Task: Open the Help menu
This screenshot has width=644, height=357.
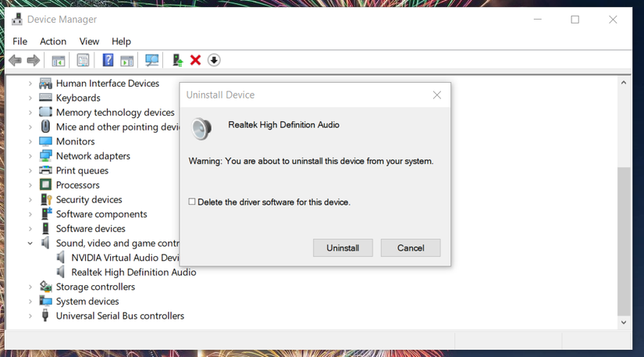Action: [x=121, y=41]
